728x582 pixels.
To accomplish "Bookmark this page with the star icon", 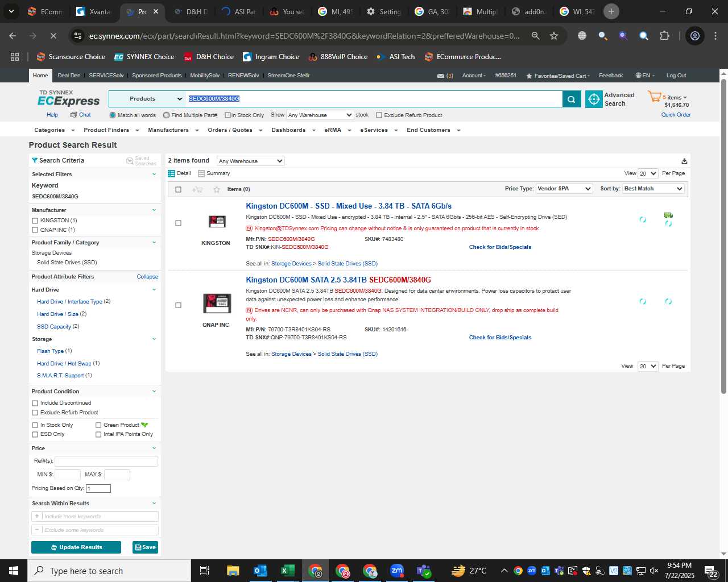I will tap(554, 36).
